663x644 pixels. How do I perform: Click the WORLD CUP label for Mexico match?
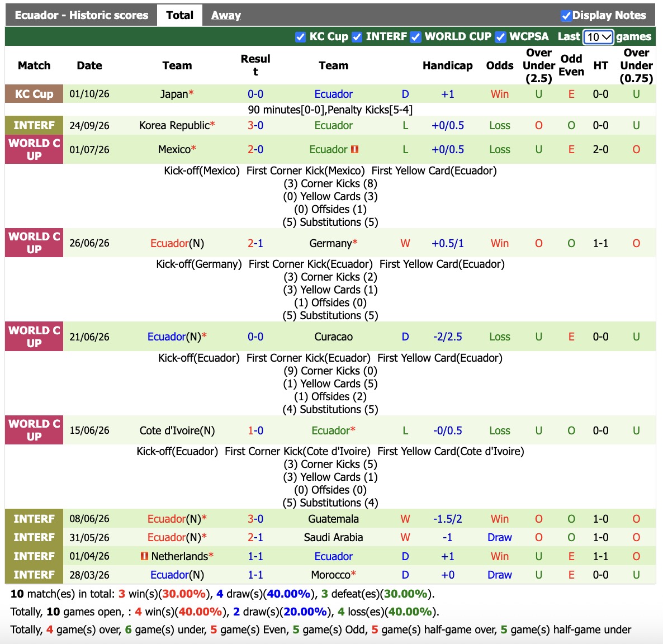[34, 149]
